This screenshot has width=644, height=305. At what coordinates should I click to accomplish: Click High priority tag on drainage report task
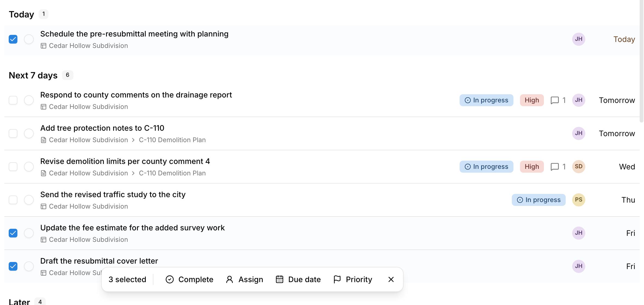[532, 100]
